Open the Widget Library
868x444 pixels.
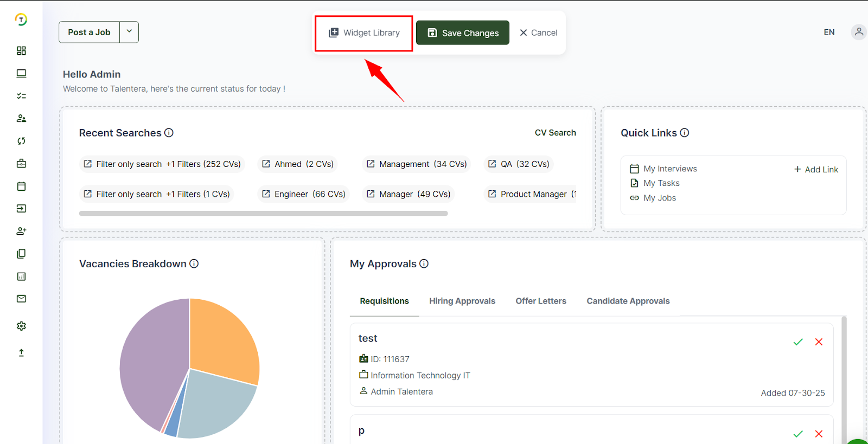click(x=364, y=33)
